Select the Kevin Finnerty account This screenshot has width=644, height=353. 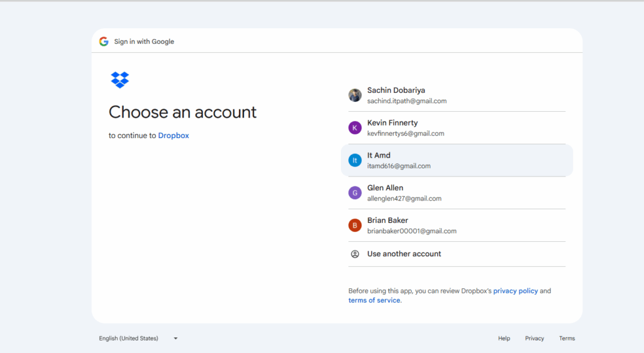pos(457,128)
